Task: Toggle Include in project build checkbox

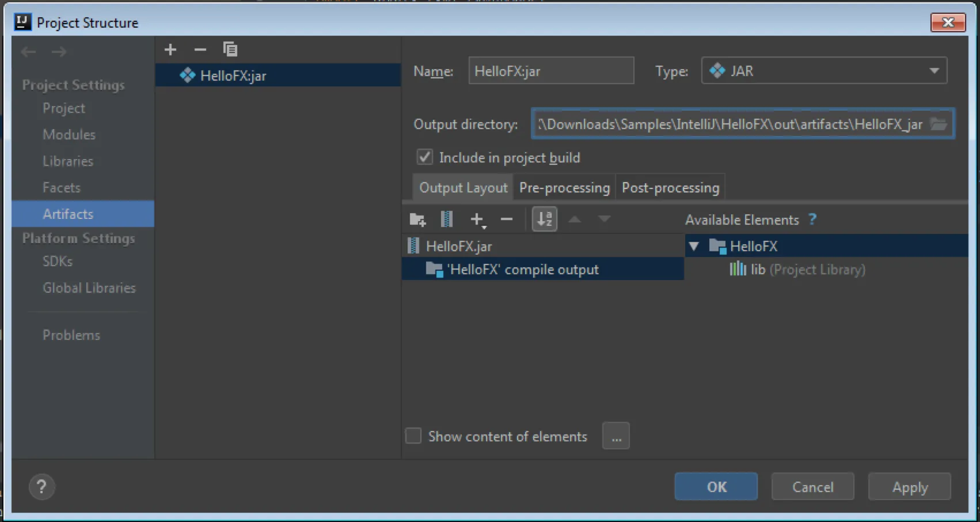Action: (x=425, y=157)
